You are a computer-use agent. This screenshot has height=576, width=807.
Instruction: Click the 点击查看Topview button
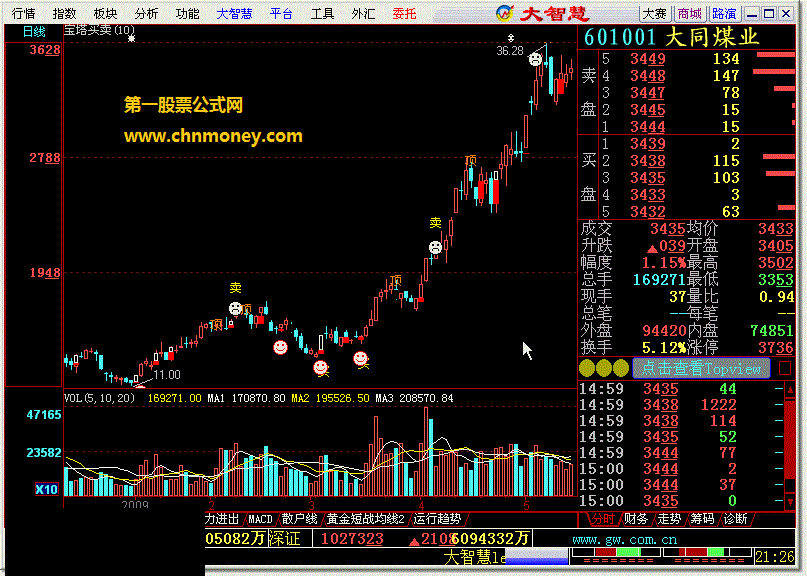point(701,368)
